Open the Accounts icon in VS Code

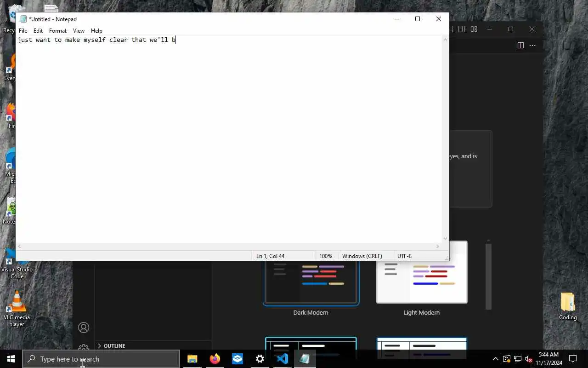point(84,328)
